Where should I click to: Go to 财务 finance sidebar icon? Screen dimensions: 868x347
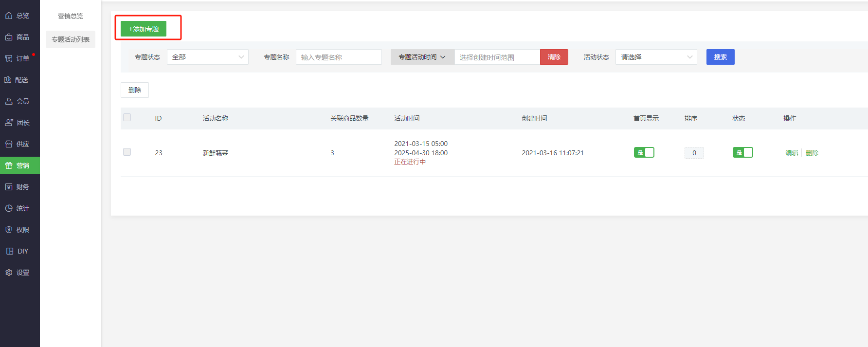9,187
